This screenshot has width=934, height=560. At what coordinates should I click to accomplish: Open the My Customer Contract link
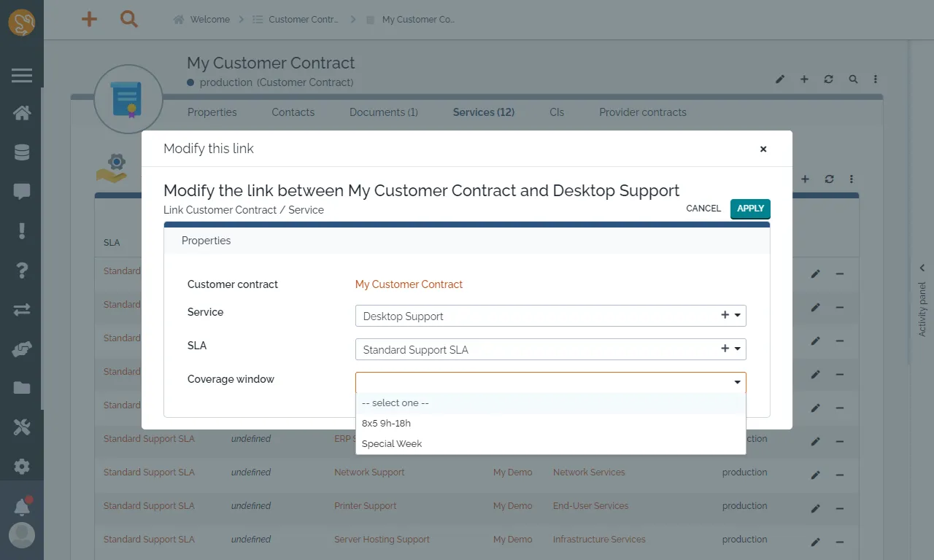pos(409,284)
